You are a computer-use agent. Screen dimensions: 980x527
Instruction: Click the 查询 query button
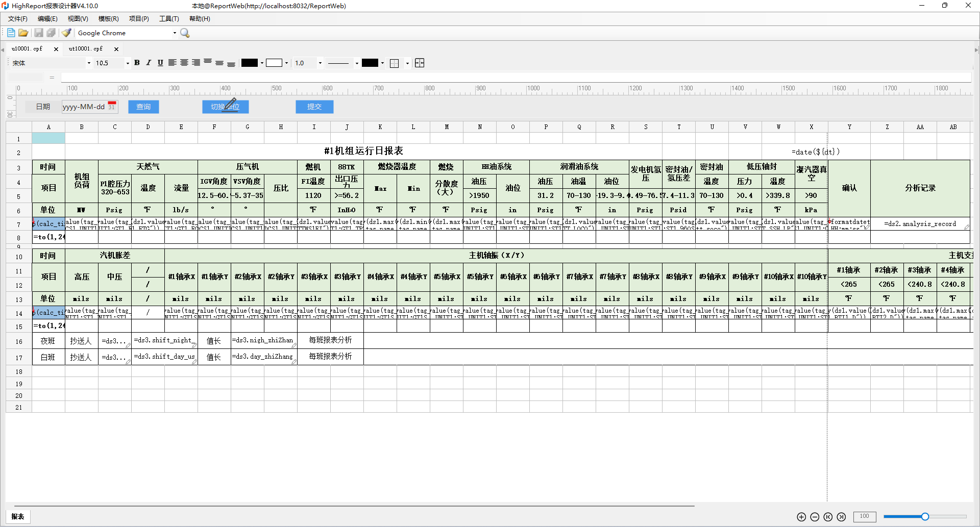point(143,107)
